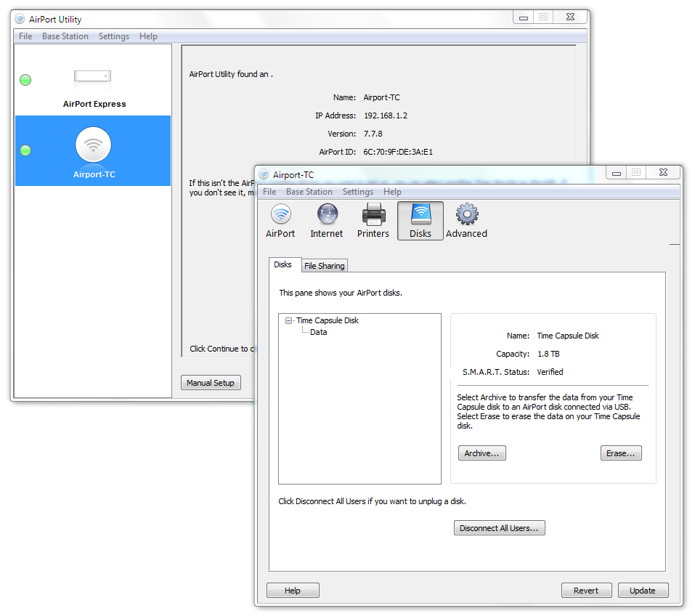The image size is (695, 616).
Task: Click the AirPort Express label in sidebar
Action: click(x=94, y=104)
